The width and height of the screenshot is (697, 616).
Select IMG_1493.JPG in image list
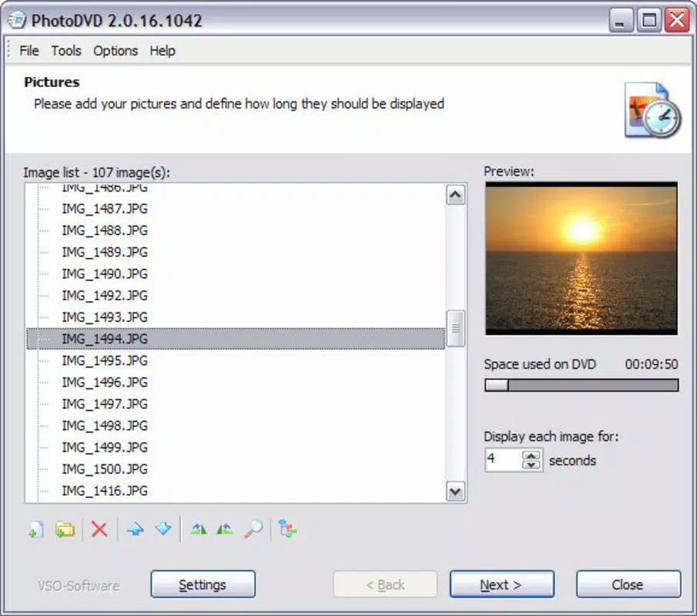point(105,317)
